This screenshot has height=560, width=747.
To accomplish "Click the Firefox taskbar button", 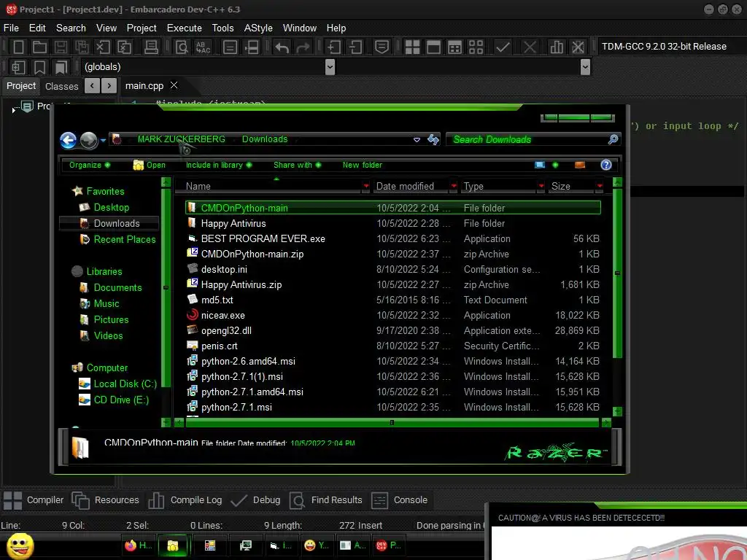I will pyautogui.click(x=138, y=545).
